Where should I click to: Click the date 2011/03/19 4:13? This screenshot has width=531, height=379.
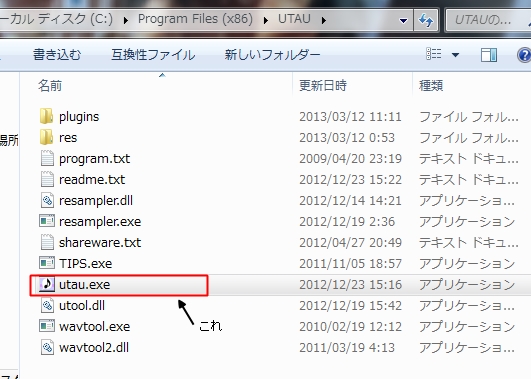347,348
